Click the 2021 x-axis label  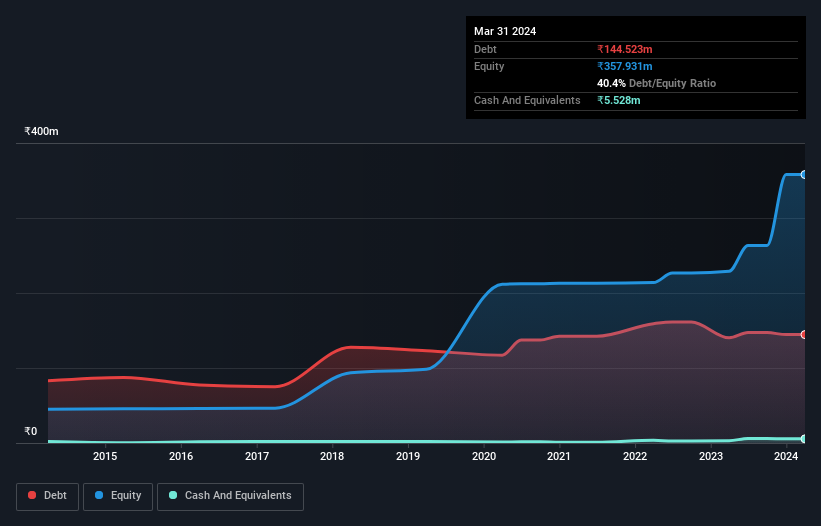(559, 456)
